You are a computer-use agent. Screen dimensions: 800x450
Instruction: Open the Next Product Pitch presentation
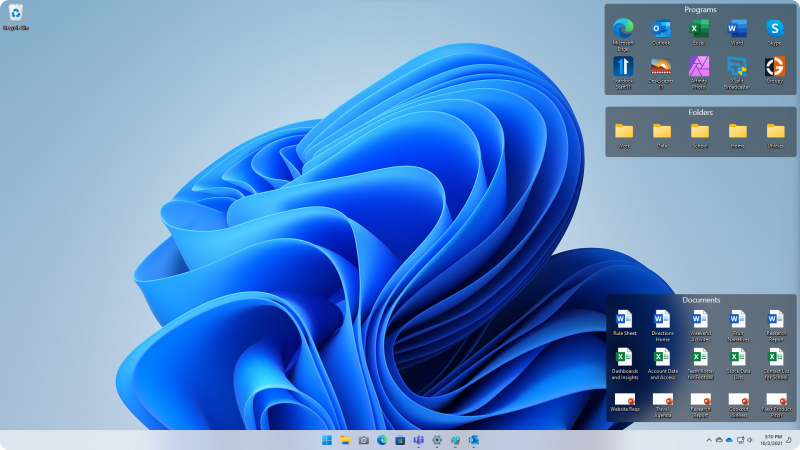pos(776,400)
